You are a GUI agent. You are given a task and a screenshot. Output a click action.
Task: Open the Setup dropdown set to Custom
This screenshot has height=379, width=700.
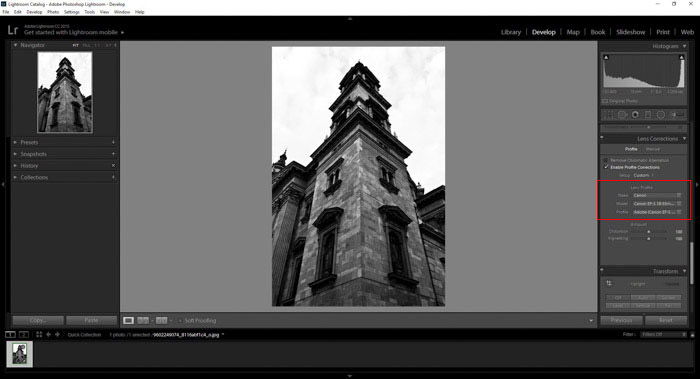tap(643, 175)
